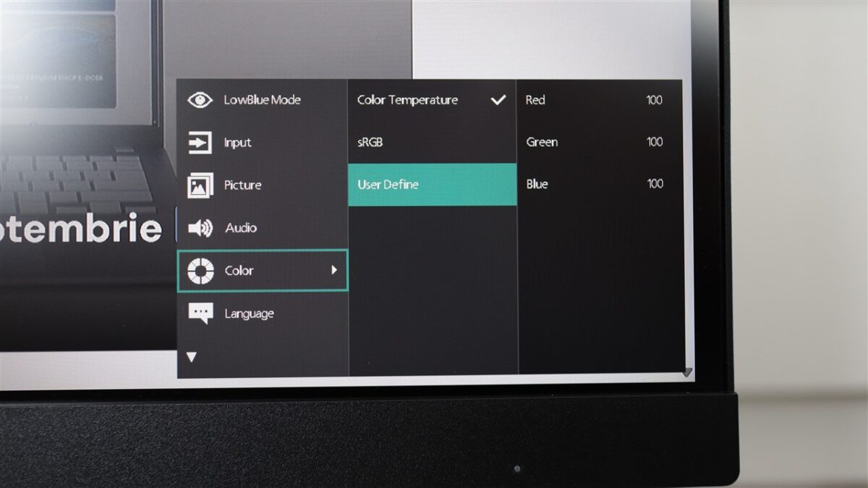
Task: Toggle the Color Temperature checkmark
Action: (498, 100)
